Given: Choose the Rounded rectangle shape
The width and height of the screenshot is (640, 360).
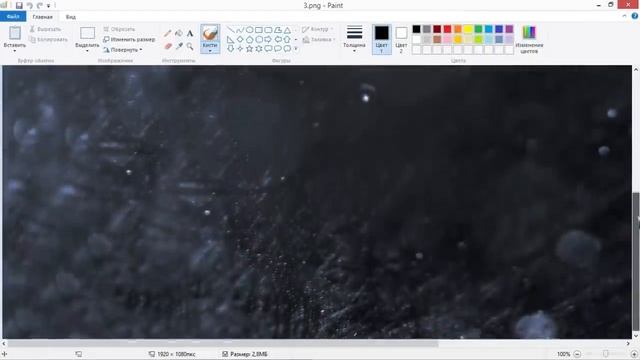Looking at the screenshot, I should 268,30.
